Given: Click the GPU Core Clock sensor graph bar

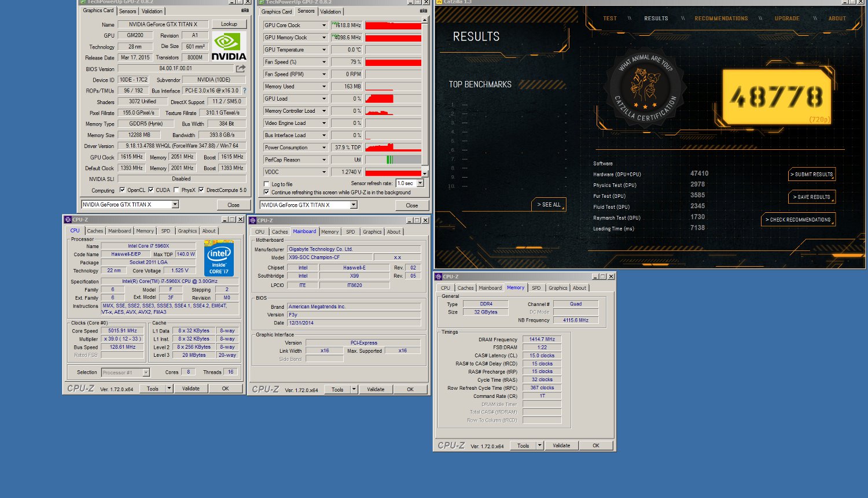Looking at the screenshot, I should 393,25.
